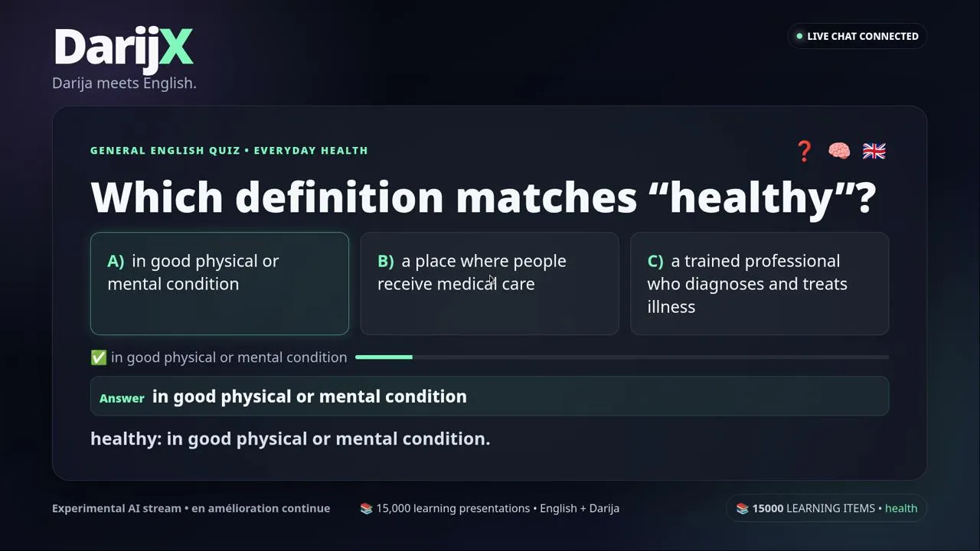Click the green live chat status dot

(x=799, y=36)
